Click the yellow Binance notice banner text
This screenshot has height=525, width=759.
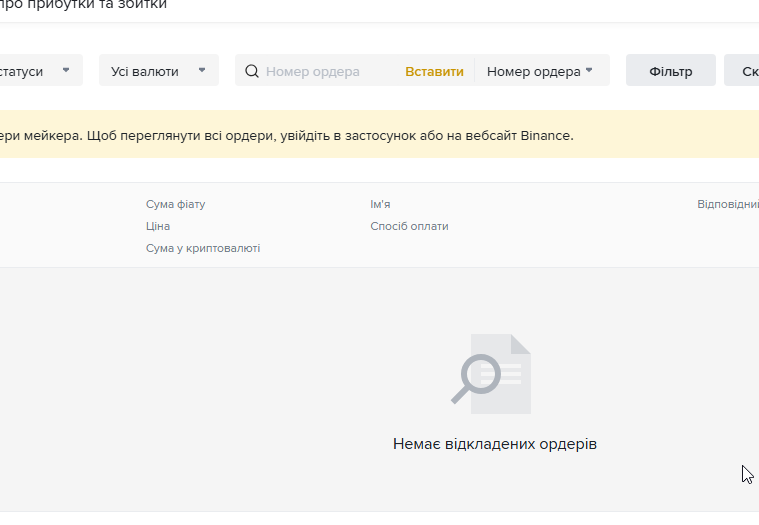click(x=287, y=135)
